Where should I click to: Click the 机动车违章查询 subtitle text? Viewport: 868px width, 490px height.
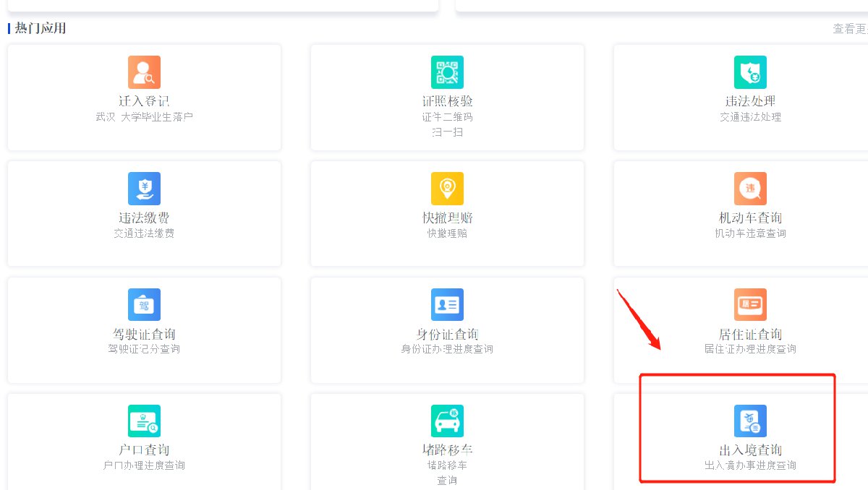point(750,233)
